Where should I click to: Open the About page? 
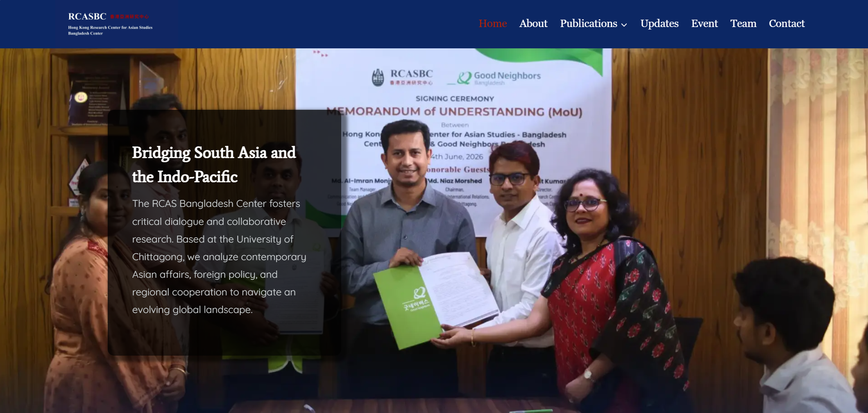533,23
